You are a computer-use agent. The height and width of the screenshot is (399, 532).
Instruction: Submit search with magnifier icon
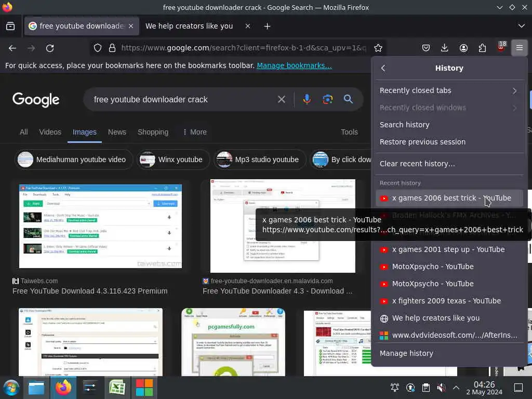tap(348, 99)
